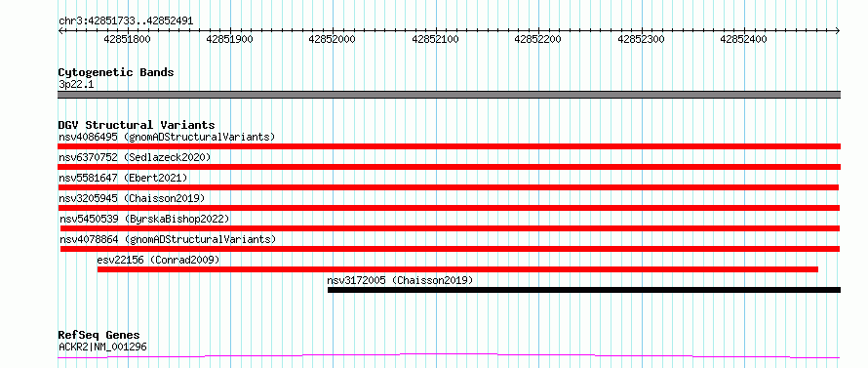Click the gray 3p22.1 cytogenetic band
This screenshot has width=868, height=368.
pos(449,95)
